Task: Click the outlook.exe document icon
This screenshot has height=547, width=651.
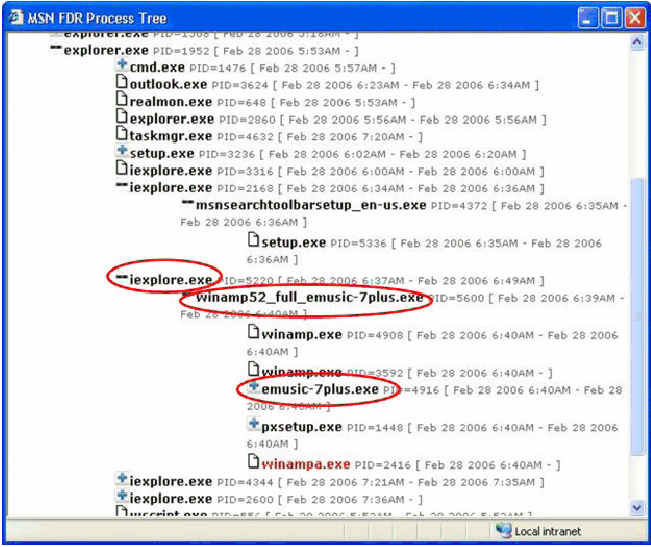Action: [122, 84]
